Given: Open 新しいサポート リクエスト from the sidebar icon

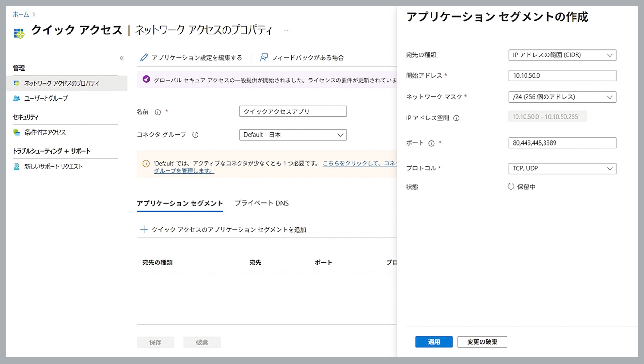Looking at the screenshot, I should click(16, 166).
